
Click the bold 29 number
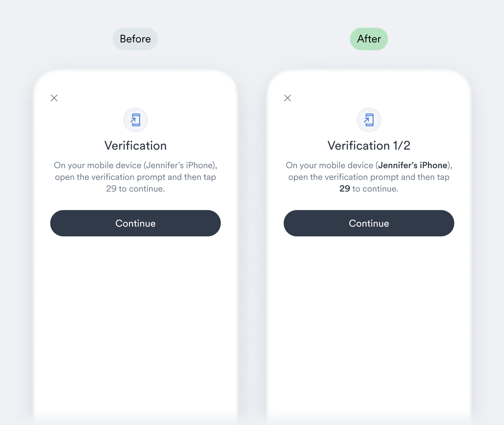coord(345,189)
